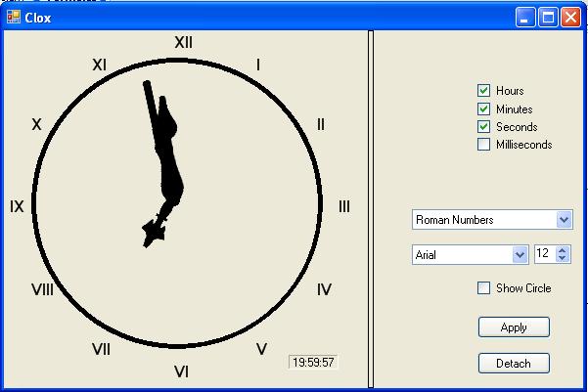The width and height of the screenshot is (588, 392).
Task: Click the IX numeral on the clock
Action: pos(17,206)
